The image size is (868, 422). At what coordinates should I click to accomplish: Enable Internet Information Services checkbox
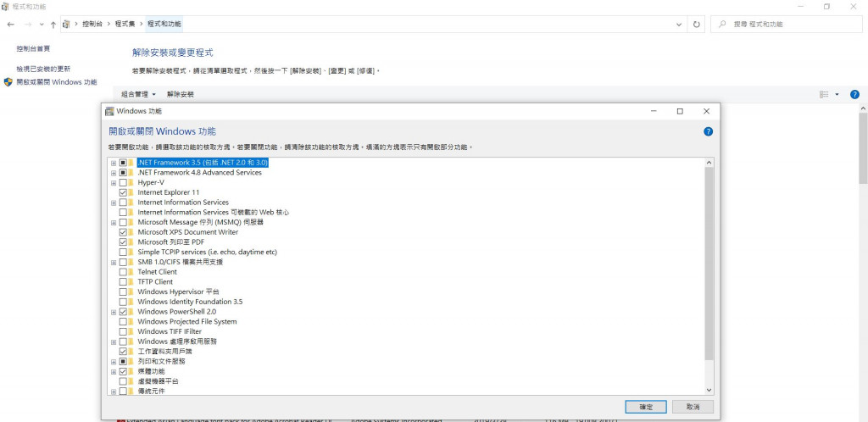point(123,203)
